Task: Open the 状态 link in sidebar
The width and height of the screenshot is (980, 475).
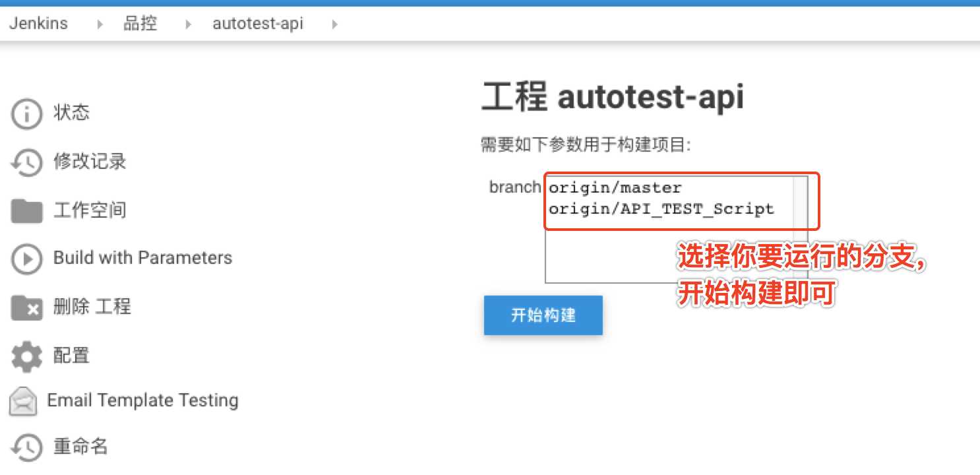Action: pyautogui.click(x=71, y=113)
